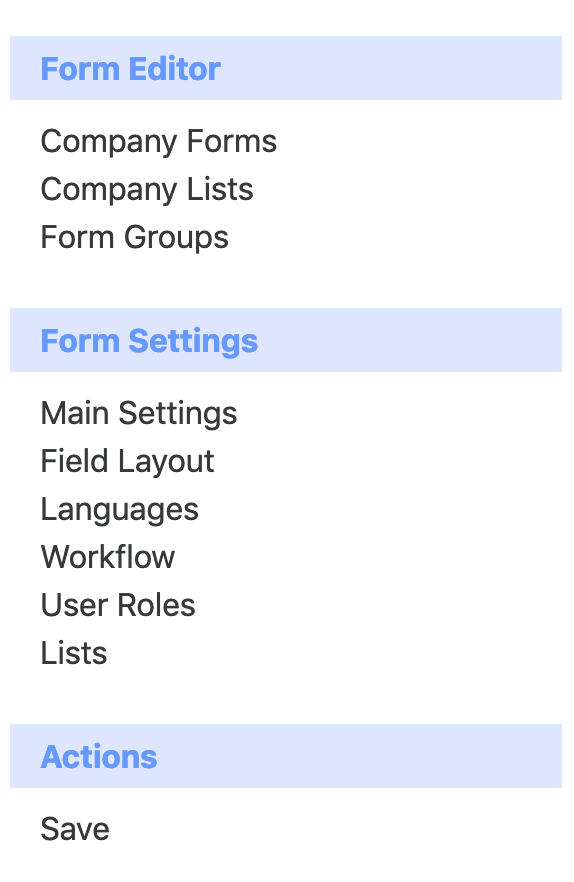Show Company Forms list
This screenshot has width=574, height=882.
point(158,141)
